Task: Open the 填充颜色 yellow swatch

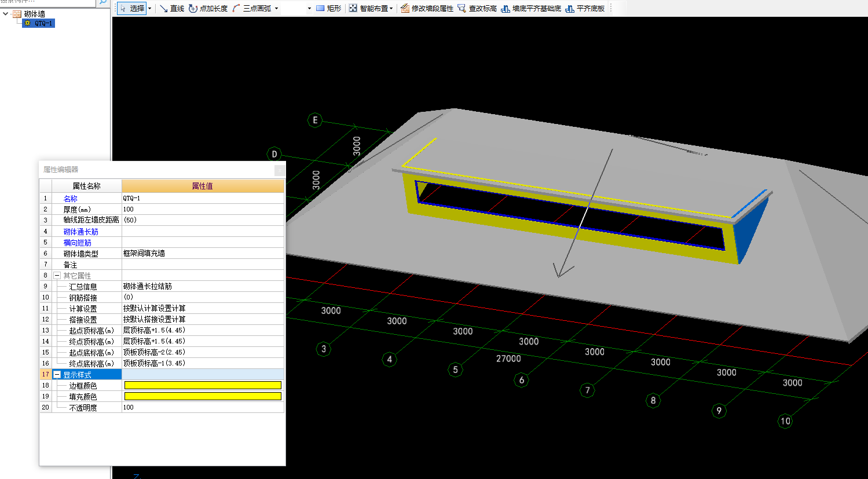Action: (x=203, y=396)
